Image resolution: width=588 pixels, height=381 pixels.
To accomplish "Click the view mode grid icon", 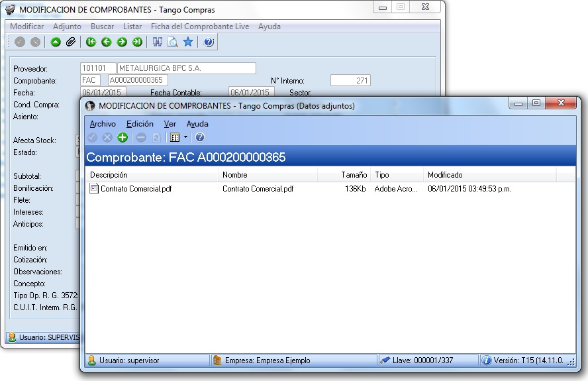I will click(175, 137).
